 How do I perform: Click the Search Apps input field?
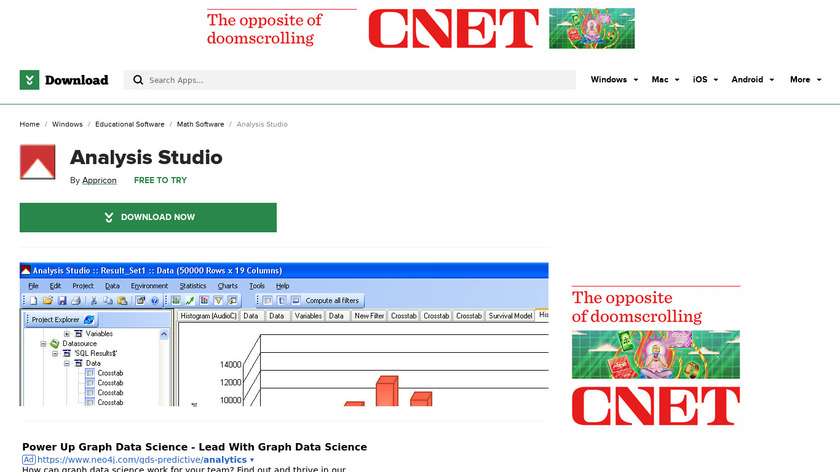point(350,80)
